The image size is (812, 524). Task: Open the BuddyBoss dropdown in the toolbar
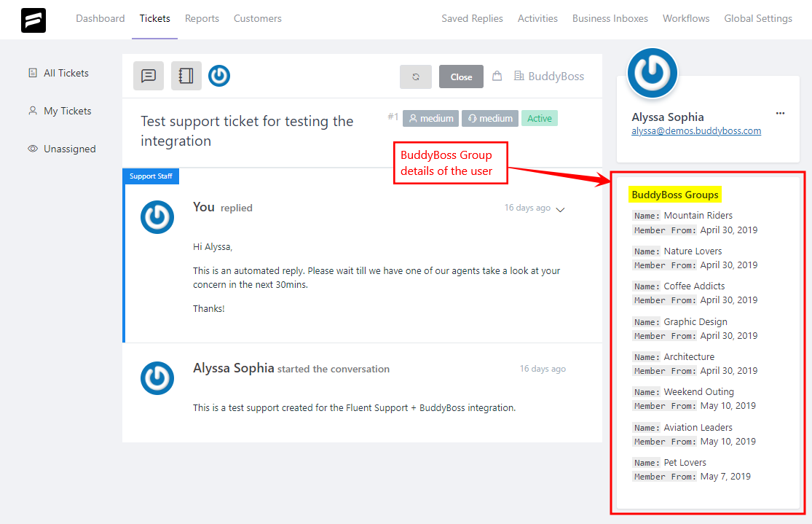[549, 76]
